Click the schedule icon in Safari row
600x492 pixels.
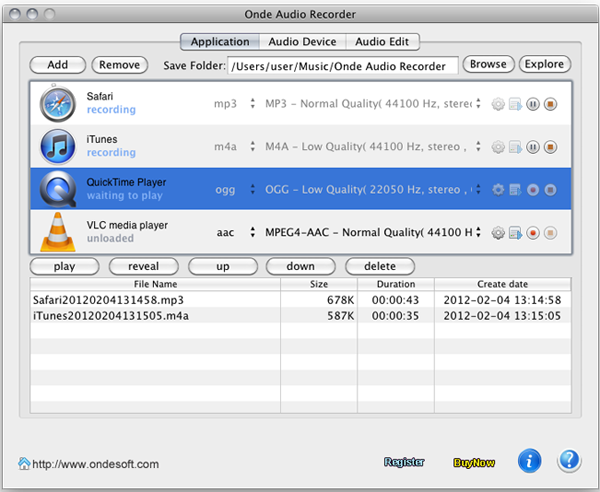[x=515, y=104]
